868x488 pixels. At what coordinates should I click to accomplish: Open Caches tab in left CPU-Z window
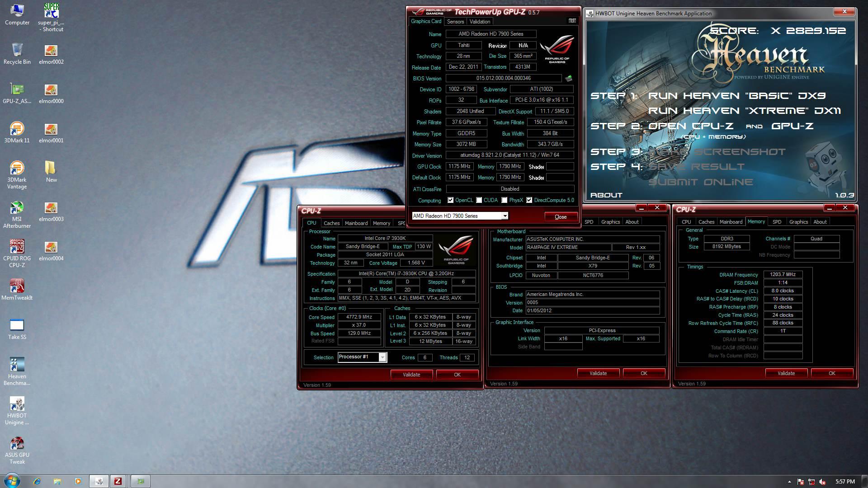(x=331, y=223)
